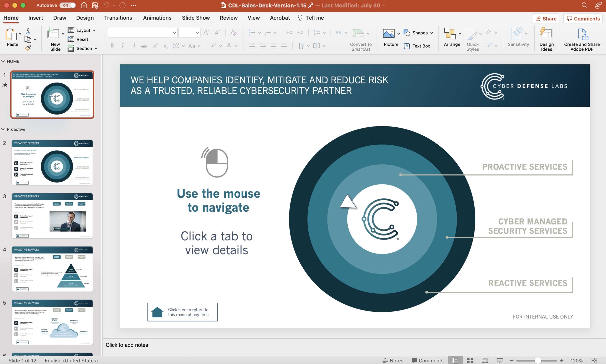This screenshot has width=606, height=364.
Task: Redo the last action
Action: pos(122,5)
